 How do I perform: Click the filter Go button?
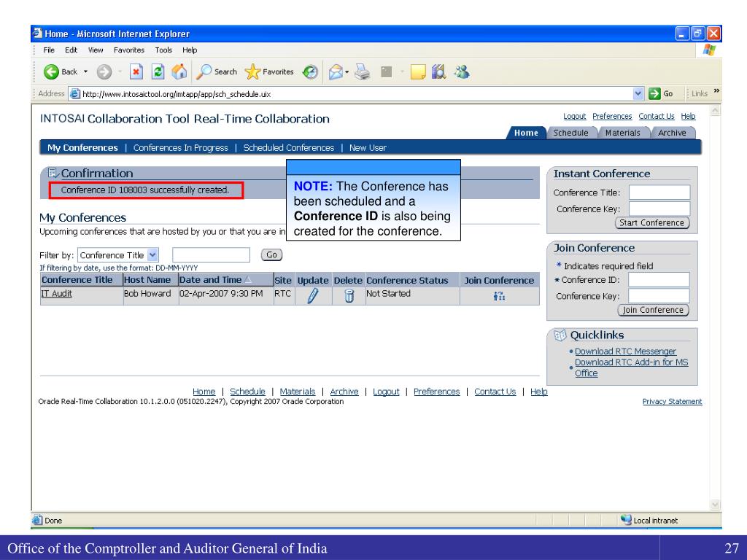point(271,254)
